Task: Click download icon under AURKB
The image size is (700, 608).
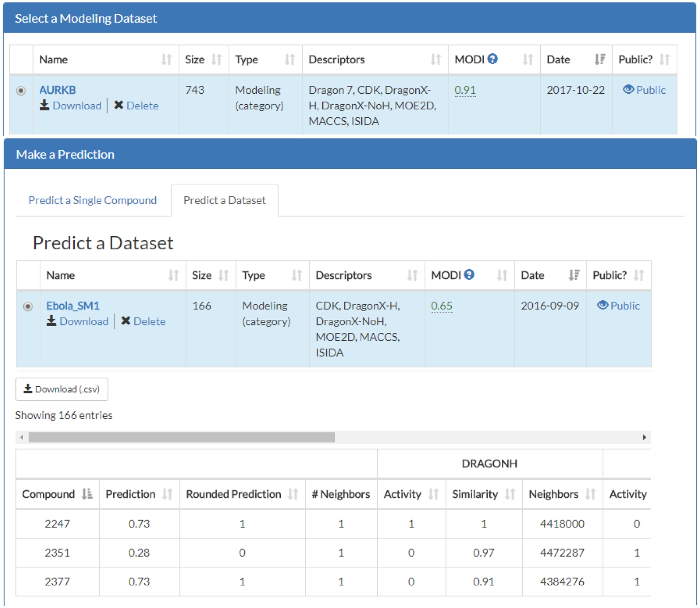Action: [x=44, y=105]
